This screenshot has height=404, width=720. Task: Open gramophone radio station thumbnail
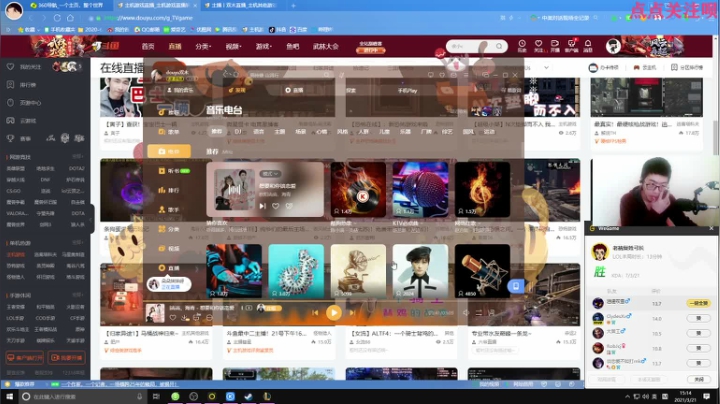click(358, 271)
